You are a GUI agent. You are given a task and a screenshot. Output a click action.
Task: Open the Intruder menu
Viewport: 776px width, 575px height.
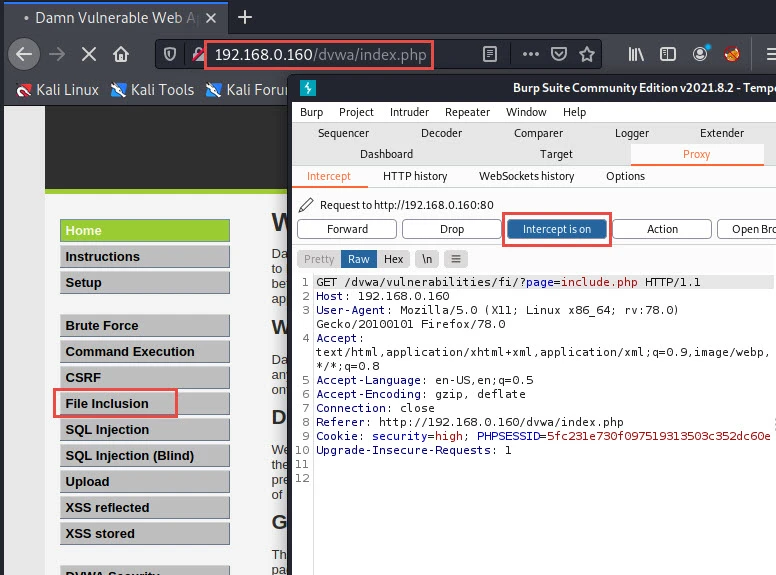point(409,112)
